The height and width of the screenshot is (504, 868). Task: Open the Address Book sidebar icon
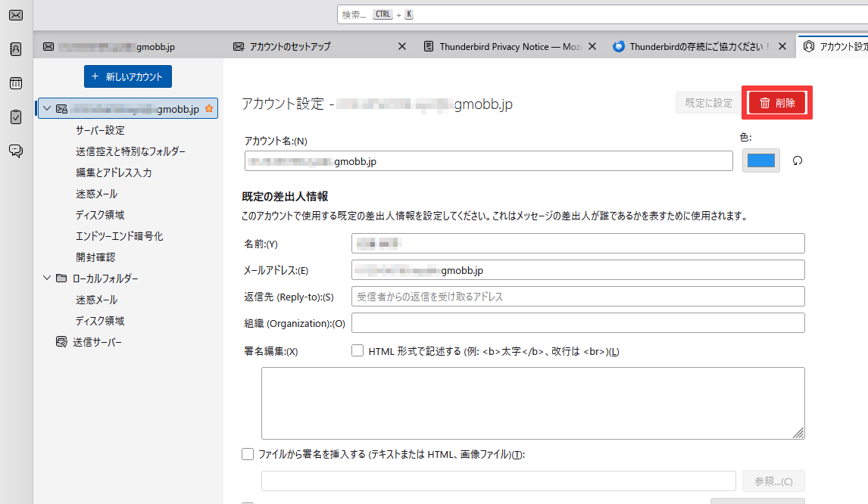[x=16, y=49]
